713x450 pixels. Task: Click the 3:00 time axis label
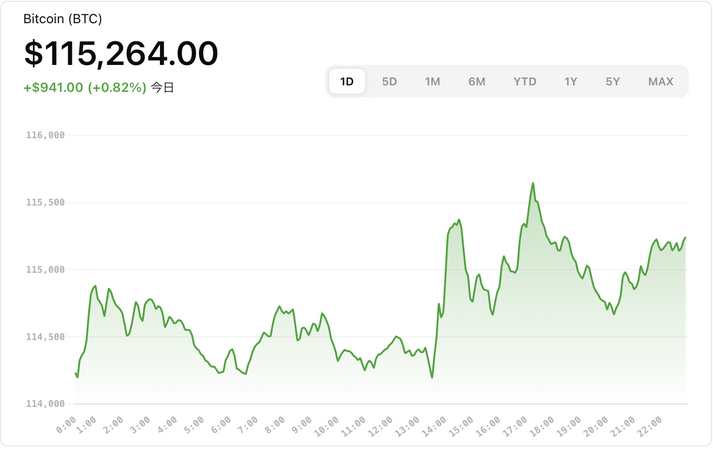tap(141, 425)
